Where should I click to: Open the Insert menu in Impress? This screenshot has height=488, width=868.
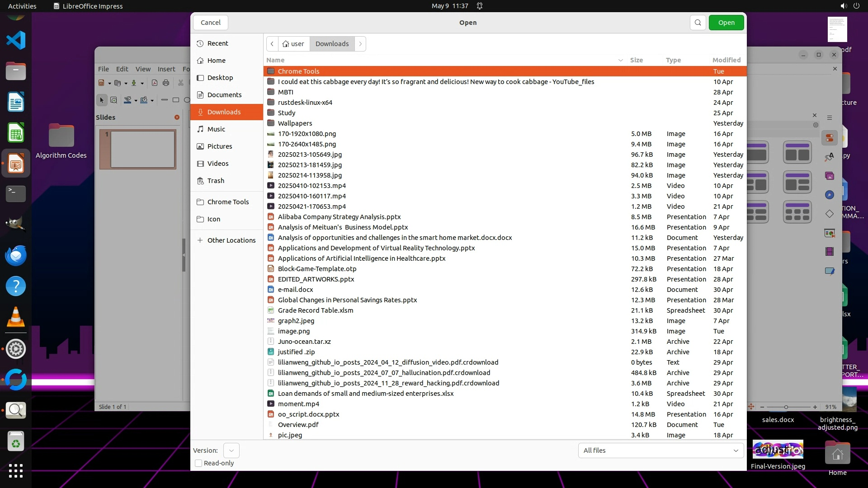166,69
